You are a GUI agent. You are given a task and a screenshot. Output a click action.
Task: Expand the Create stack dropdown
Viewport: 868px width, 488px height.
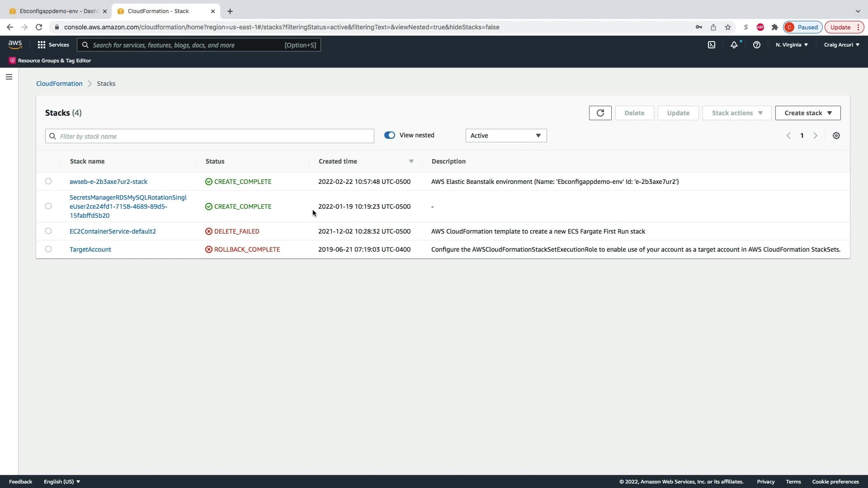tap(807, 113)
